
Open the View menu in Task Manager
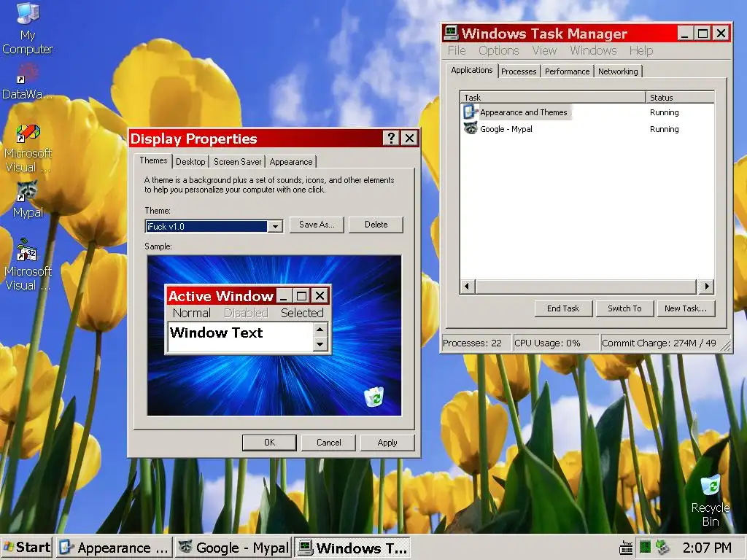coord(544,50)
